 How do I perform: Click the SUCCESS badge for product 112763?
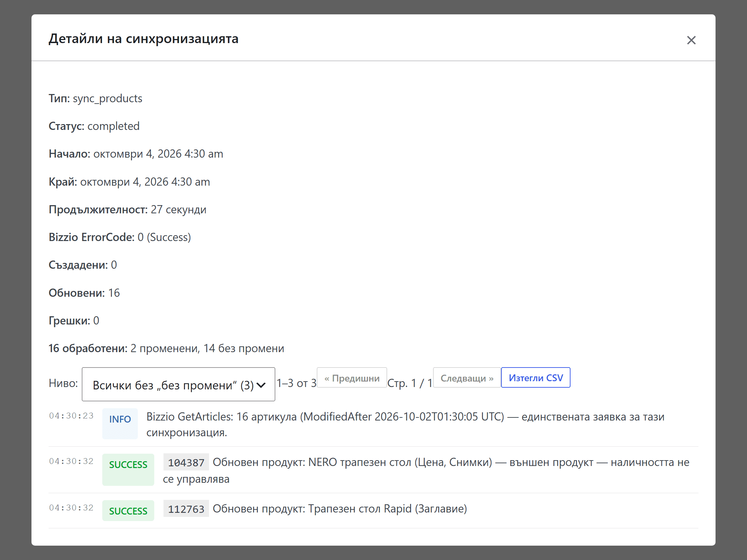pos(128,511)
